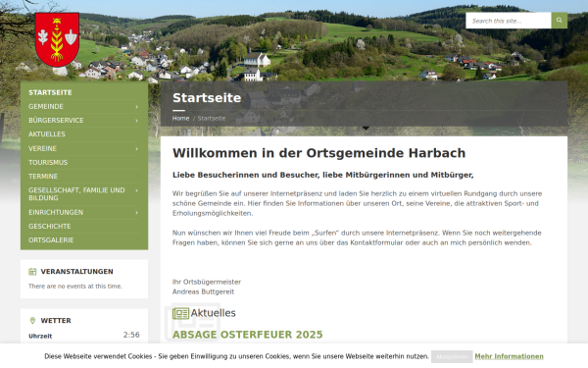
Task: Expand the Gemeinde submenu chevron
Action: [x=136, y=107]
